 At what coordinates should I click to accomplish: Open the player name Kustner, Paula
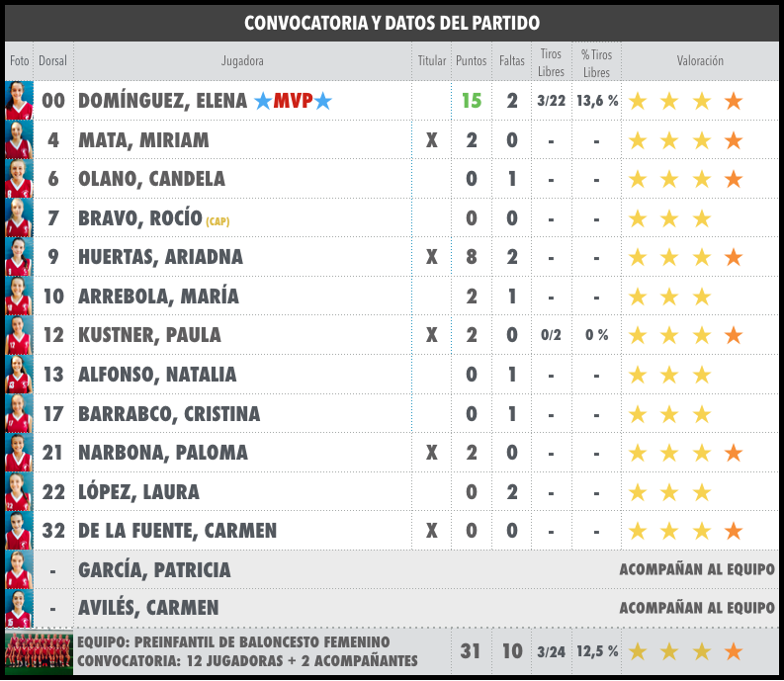[x=149, y=335]
